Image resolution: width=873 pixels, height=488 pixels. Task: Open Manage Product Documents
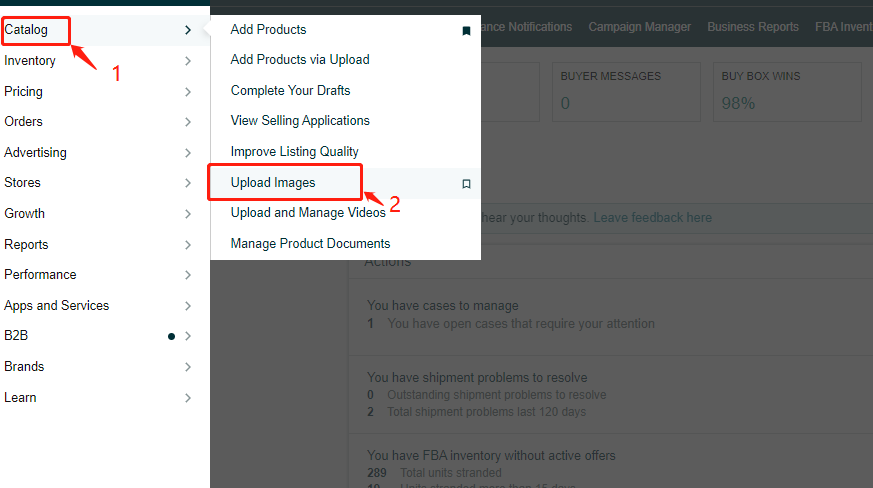310,243
